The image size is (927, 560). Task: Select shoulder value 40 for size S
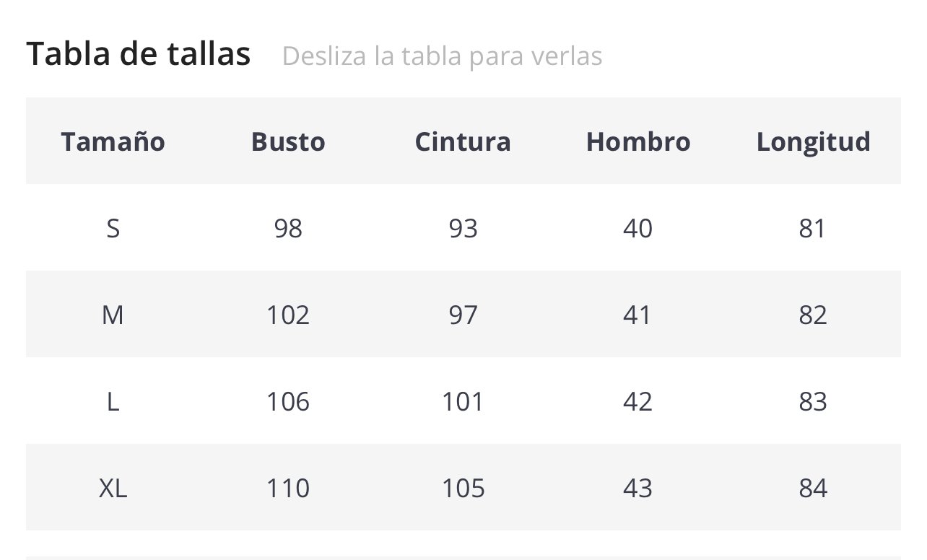click(x=637, y=228)
